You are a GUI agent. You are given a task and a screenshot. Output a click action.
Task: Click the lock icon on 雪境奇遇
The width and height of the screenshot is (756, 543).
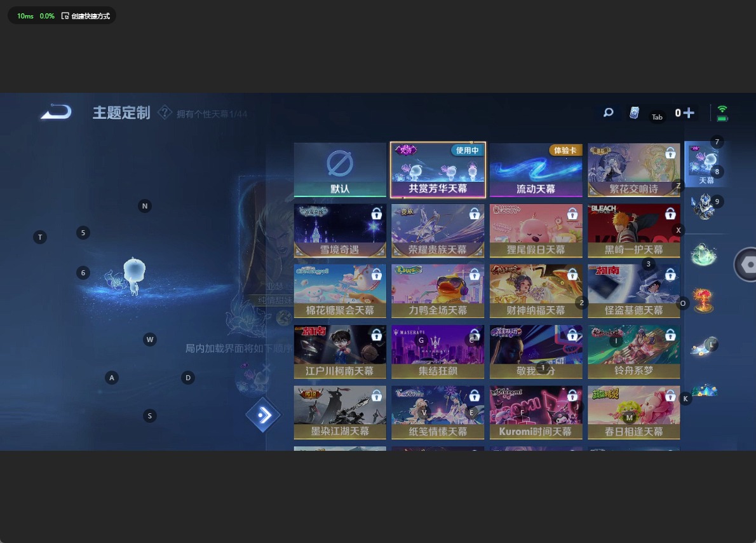[377, 214]
